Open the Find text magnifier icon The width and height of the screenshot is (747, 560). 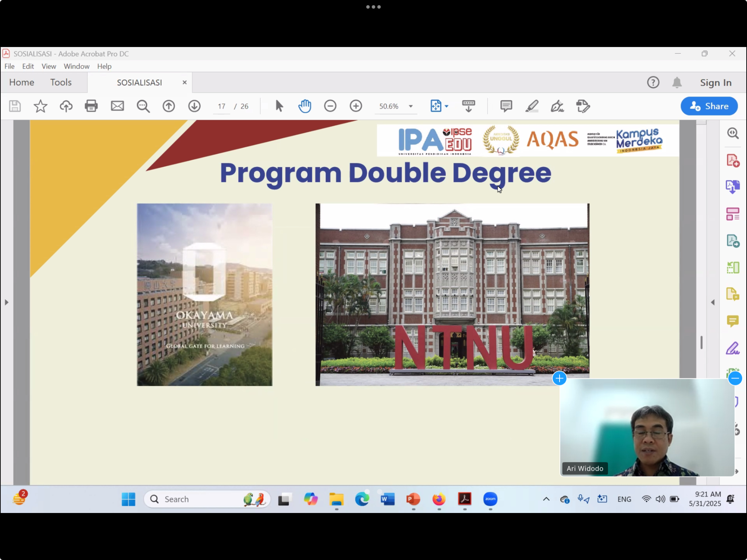click(143, 106)
